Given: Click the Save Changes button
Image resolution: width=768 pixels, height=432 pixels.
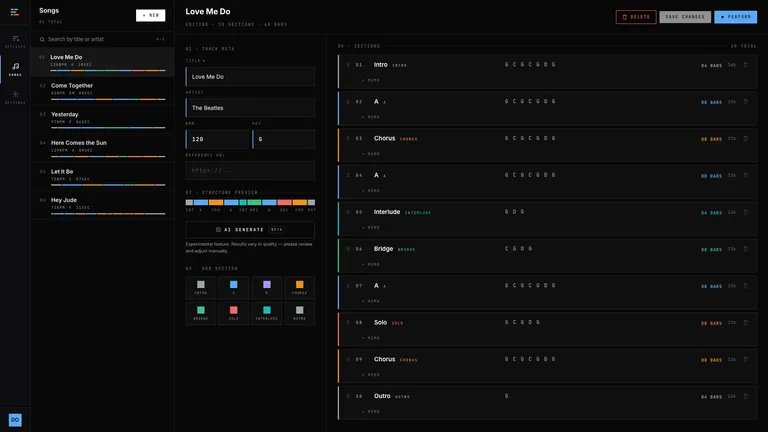Looking at the screenshot, I should [x=685, y=17].
